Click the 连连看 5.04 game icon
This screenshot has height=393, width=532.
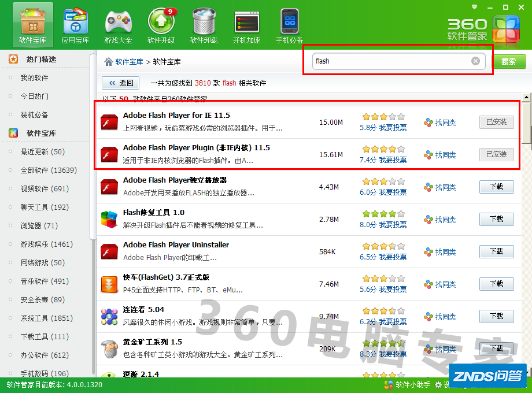[109, 316]
